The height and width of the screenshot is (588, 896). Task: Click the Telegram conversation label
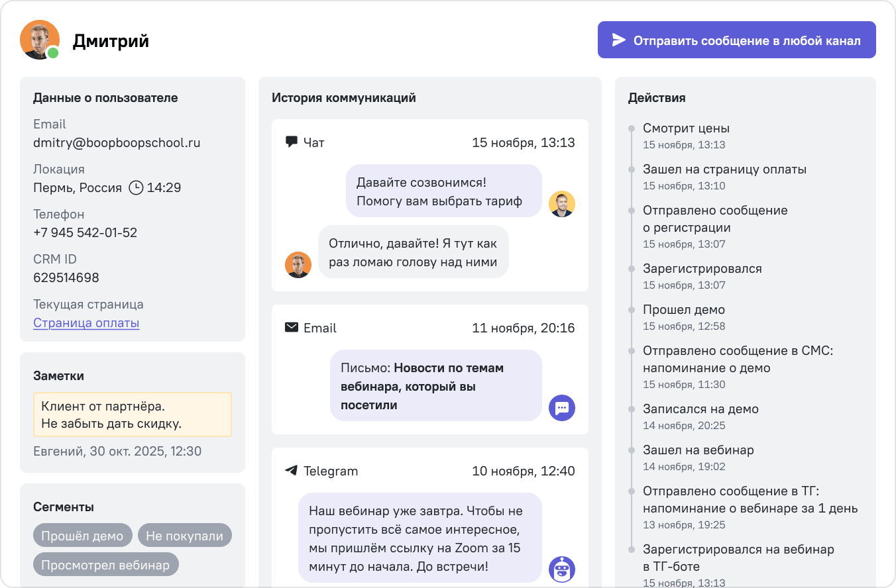(x=331, y=471)
